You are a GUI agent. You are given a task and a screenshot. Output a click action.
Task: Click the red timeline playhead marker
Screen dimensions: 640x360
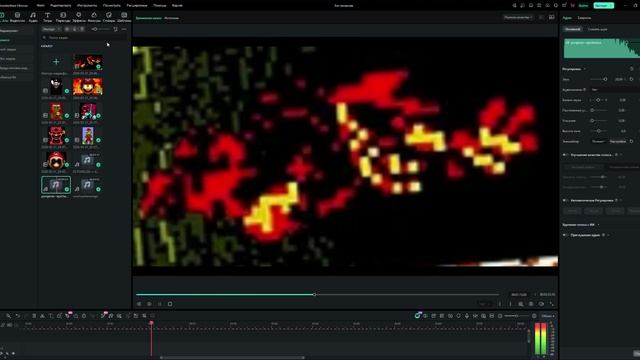click(x=151, y=323)
